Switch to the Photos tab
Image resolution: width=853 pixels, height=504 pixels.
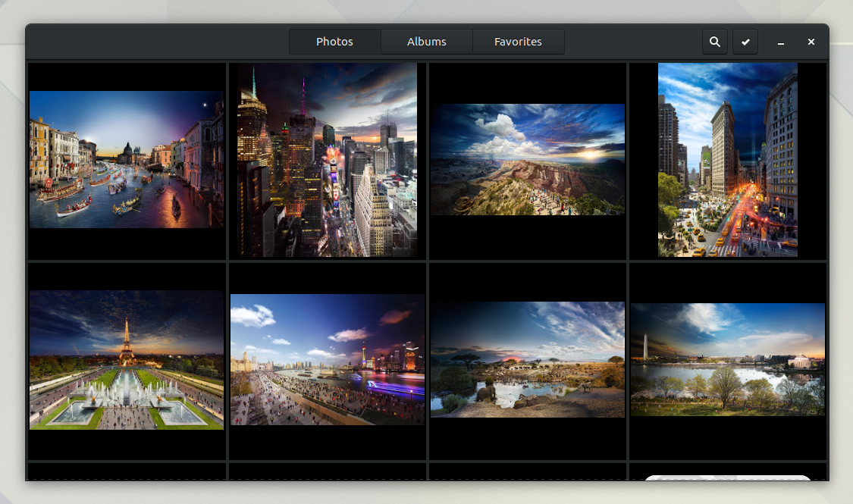point(334,42)
